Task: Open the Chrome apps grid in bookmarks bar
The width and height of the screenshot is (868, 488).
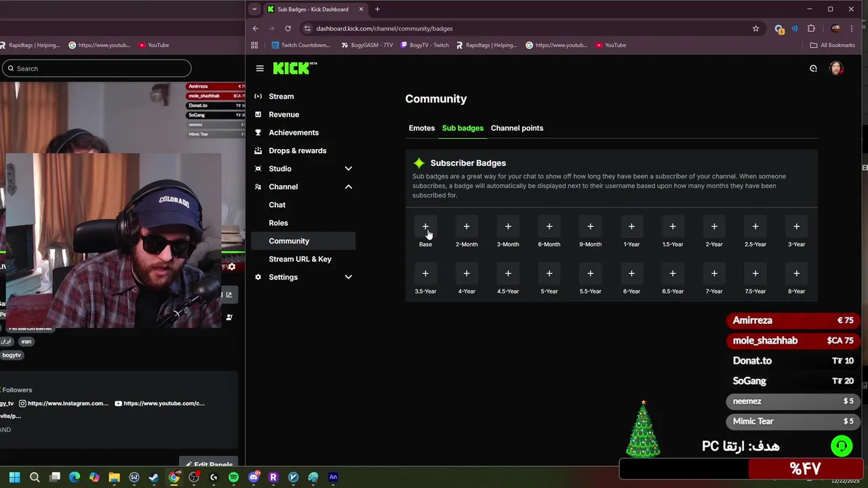Action: [254, 45]
